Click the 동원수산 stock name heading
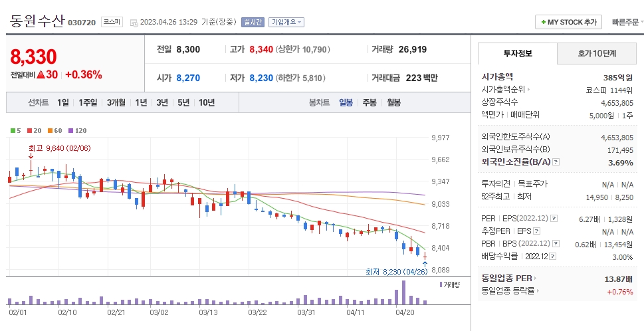644x331 pixels. (x=37, y=21)
